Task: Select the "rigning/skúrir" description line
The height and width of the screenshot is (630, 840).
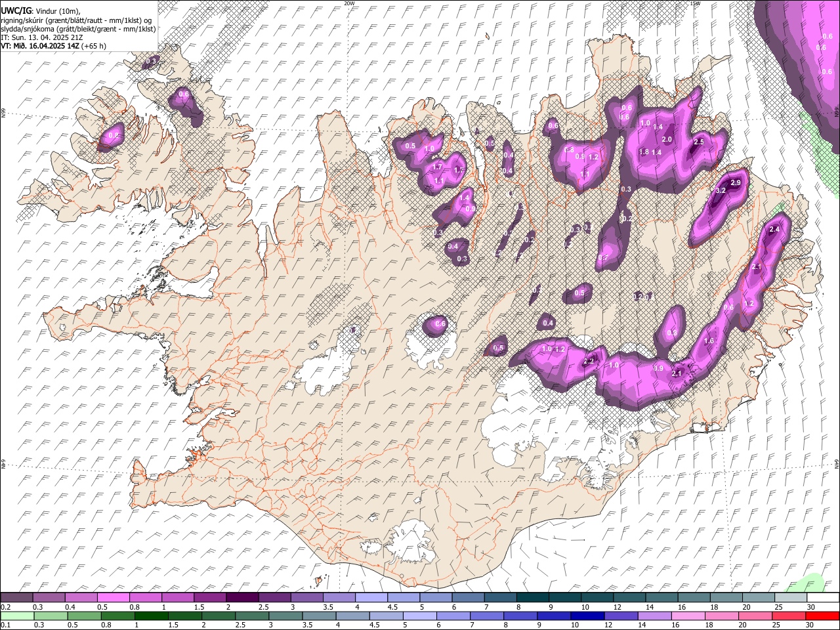Action: click(x=77, y=20)
